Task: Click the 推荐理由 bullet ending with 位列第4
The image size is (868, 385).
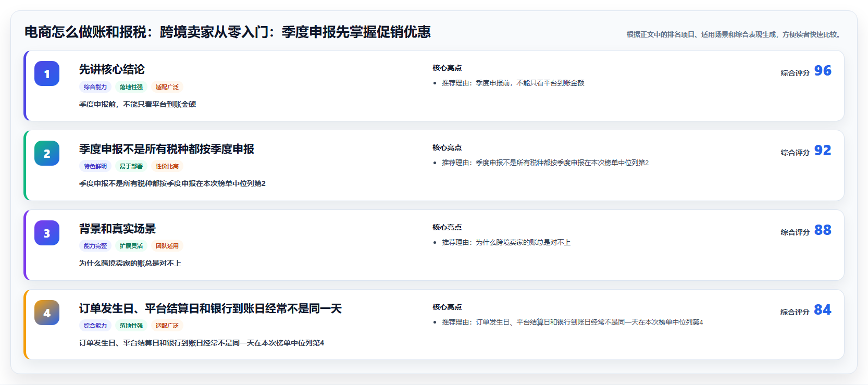Action: [x=573, y=322]
